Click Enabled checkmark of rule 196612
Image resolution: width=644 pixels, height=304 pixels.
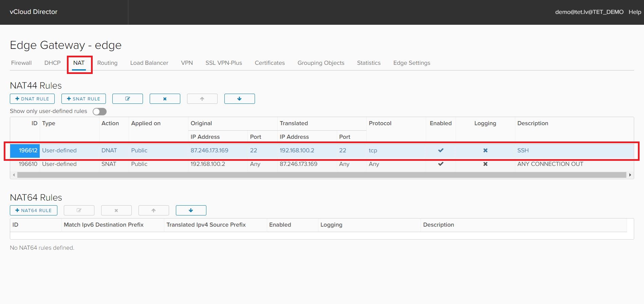click(x=441, y=150)
